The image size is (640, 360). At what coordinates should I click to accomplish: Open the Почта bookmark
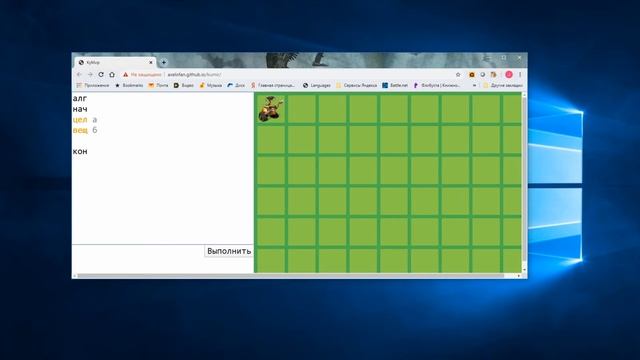pyautogui.click(x=158, y=85)
